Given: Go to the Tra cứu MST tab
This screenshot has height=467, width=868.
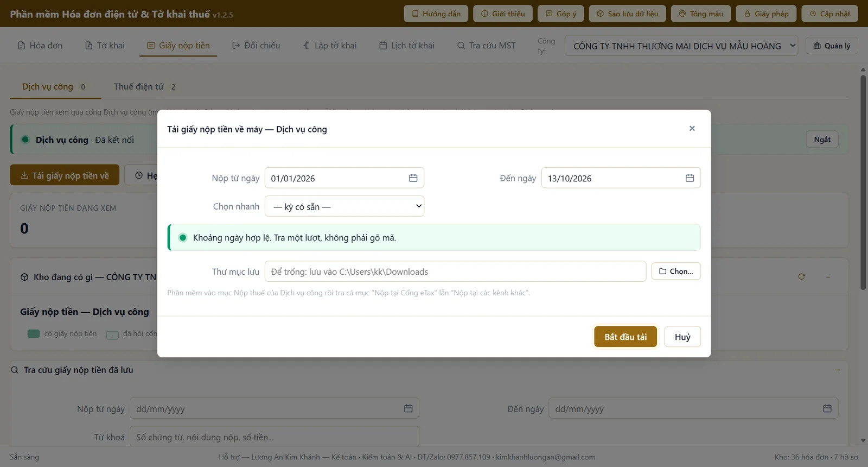Looking at the screenshot, I should [487, 46].
